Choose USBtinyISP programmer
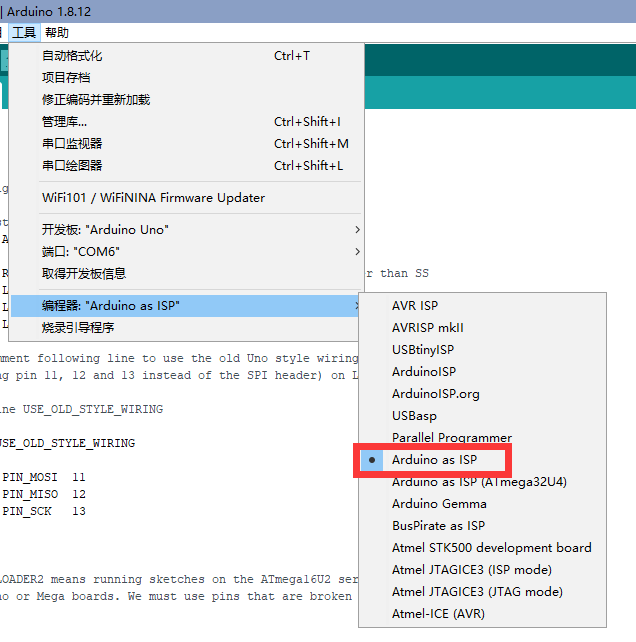The width and height of the screenshot is (636, 642). coord(482,350)
